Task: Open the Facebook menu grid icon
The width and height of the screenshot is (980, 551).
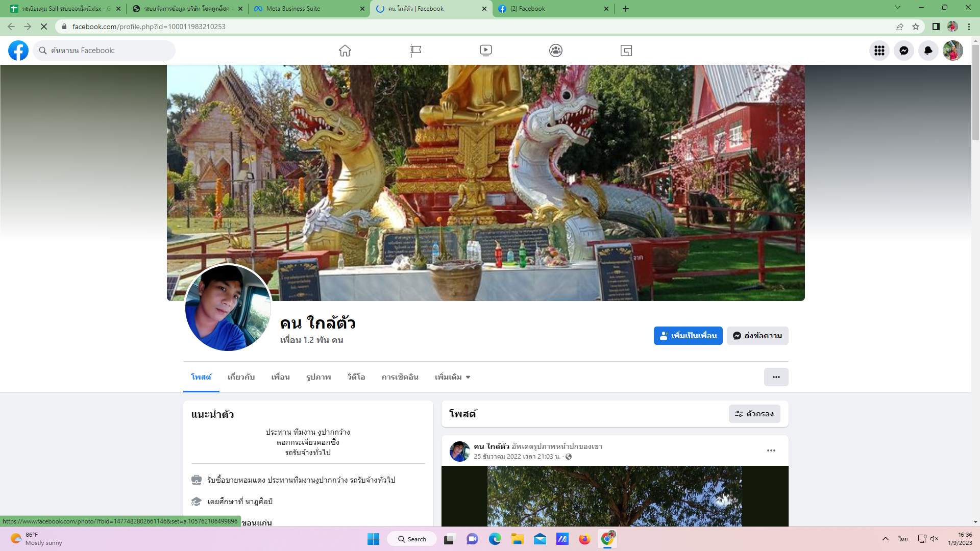Action: click(879, 51)
